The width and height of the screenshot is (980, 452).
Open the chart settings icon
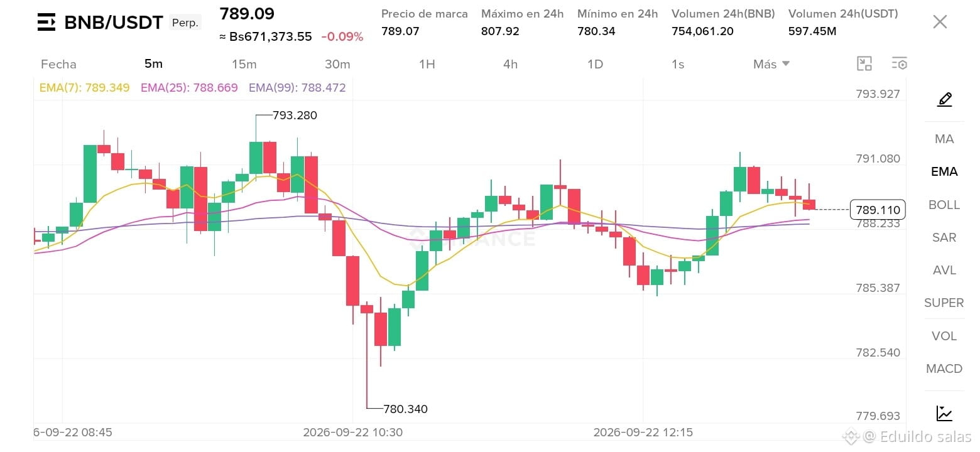point(900,63)
